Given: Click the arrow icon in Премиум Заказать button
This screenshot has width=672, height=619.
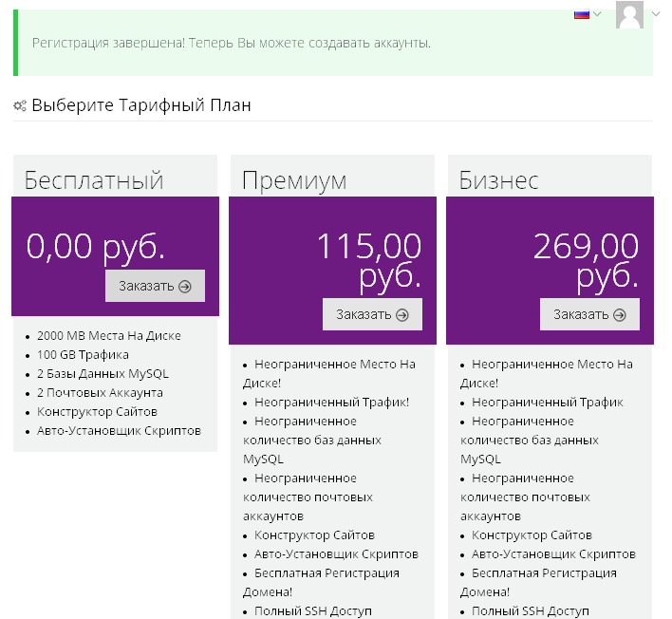Looking at the screenshot, I should click(402, 315).
